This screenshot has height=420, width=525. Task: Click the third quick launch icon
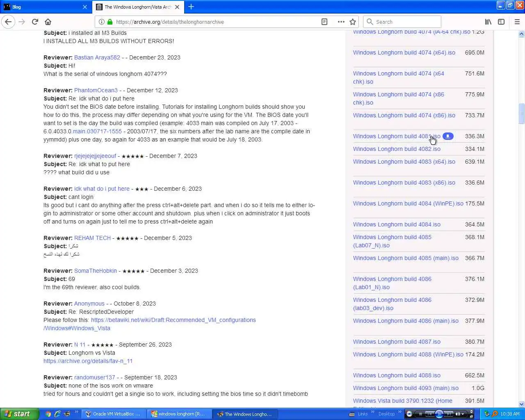pyautogui.click(x=67, y=414)
